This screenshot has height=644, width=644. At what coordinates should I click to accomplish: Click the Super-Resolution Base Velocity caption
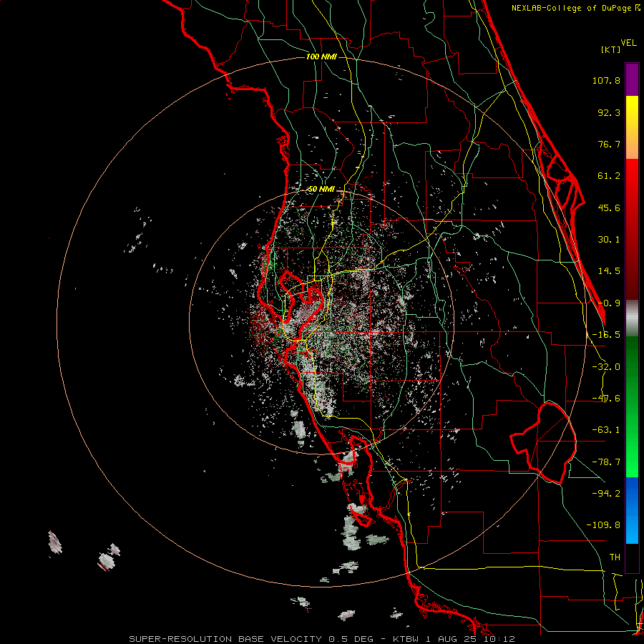(321, 639)
